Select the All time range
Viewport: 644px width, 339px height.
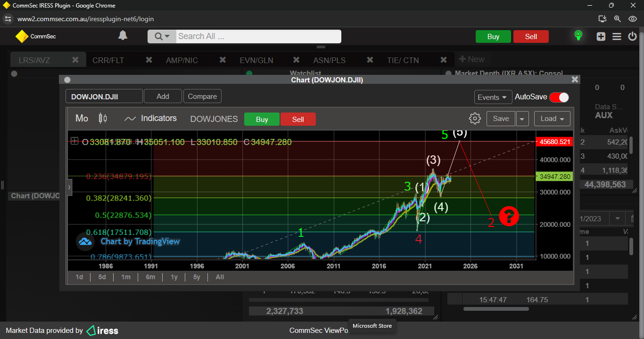(x=220, y=277)
